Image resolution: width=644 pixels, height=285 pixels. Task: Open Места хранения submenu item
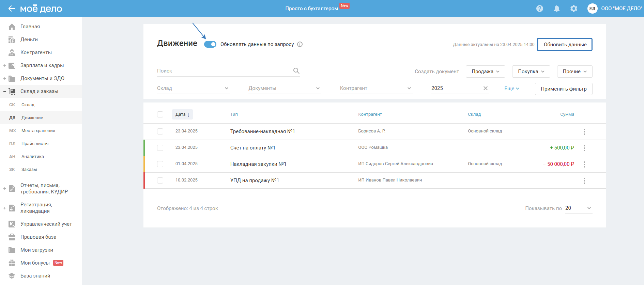(41, 131)
